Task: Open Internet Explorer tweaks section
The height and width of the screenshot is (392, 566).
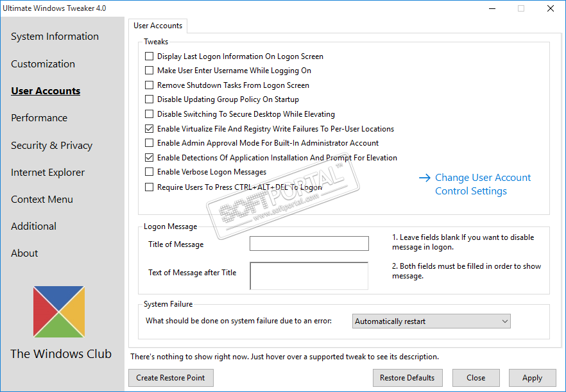Action: pos(47,173)
